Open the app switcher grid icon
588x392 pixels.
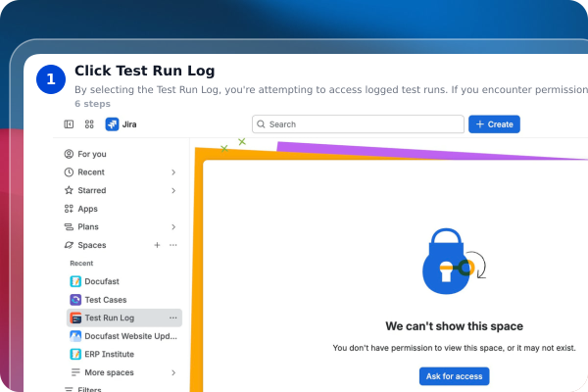tap(89, 124)
